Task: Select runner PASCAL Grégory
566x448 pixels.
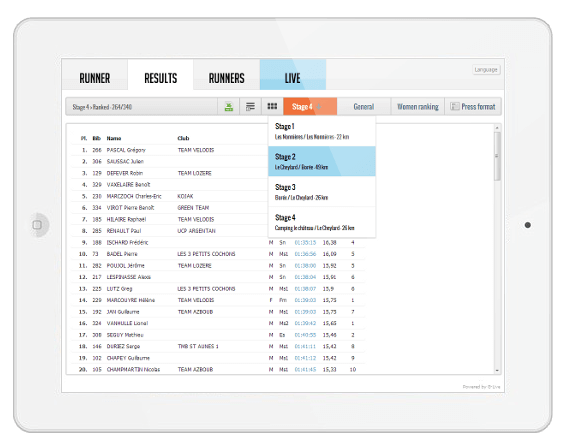Action: [126, 150]
